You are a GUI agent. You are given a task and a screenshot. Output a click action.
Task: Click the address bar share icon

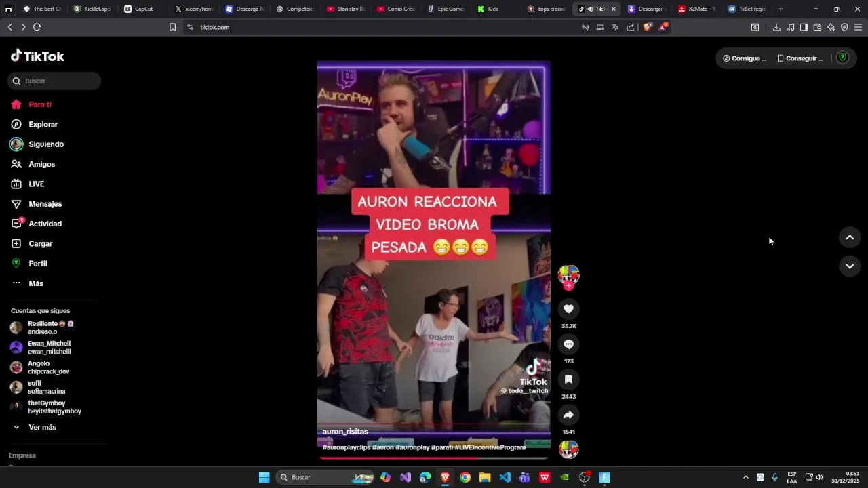click(631, 27)
